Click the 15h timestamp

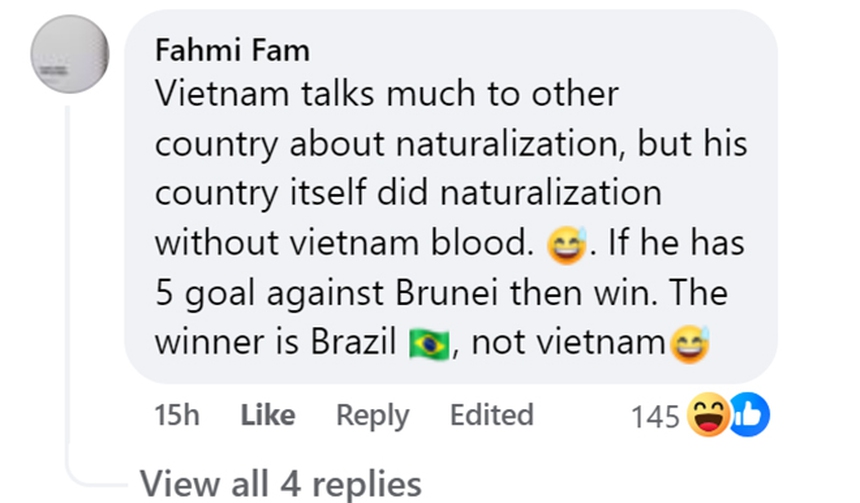178,415
